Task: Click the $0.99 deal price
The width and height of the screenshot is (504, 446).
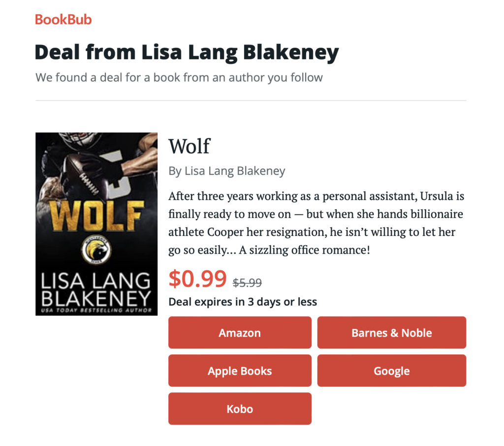Action: click(x=198, y=279)
